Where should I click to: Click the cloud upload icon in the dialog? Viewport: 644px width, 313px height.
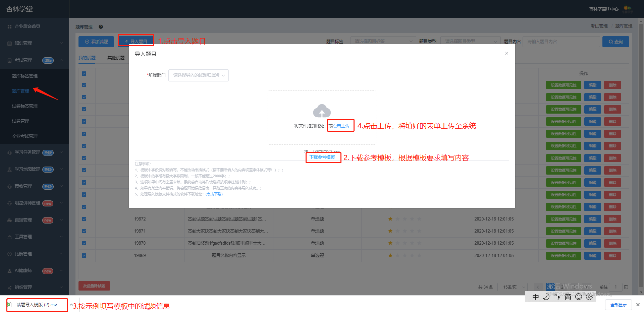(x=322, y=111)
